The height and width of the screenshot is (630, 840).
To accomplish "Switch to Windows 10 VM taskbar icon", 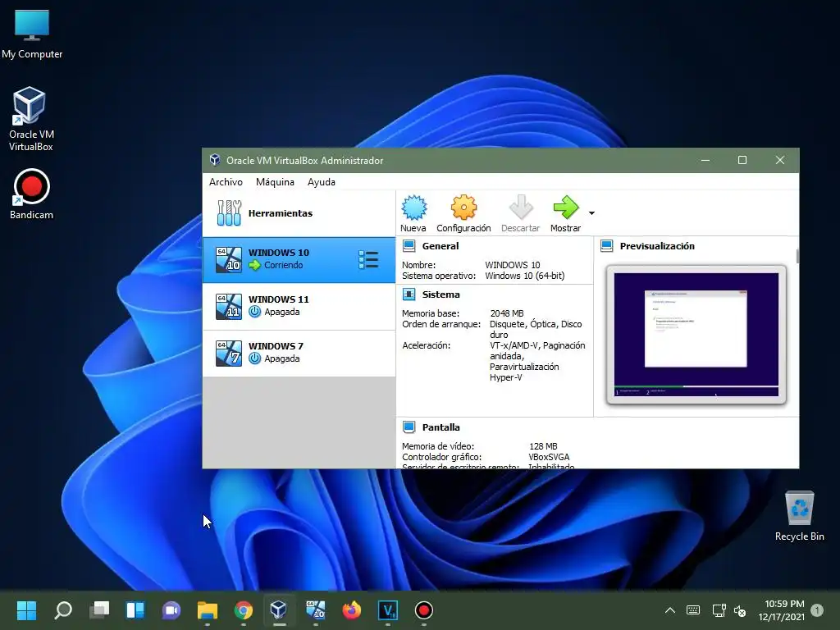I will [x=316, y=610].
